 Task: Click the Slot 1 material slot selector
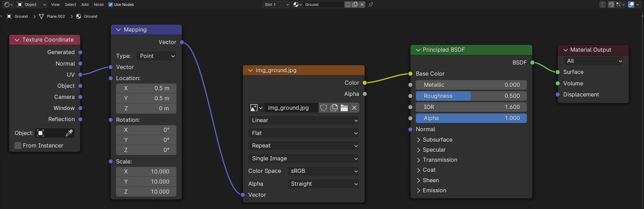[276, 5]
